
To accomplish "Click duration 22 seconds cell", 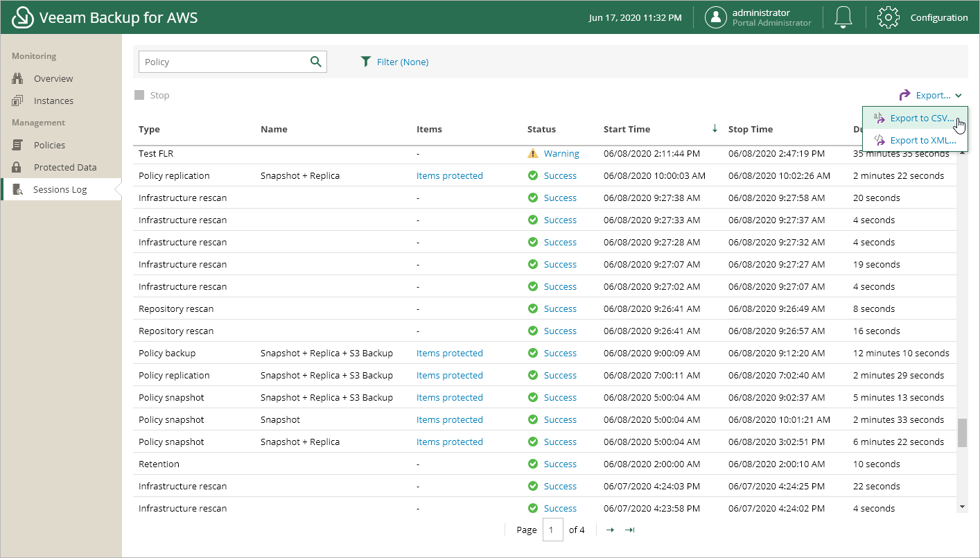I will 877,486.
